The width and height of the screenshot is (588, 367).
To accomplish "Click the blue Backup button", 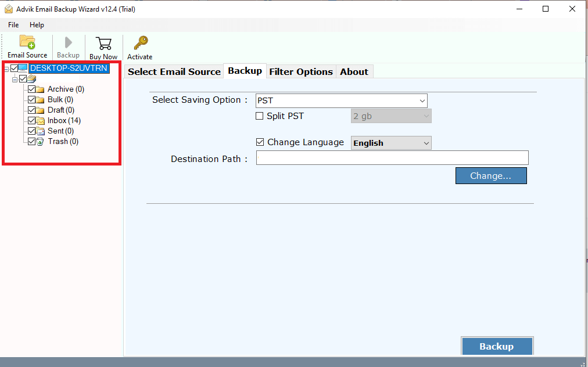I will point(497,346).
